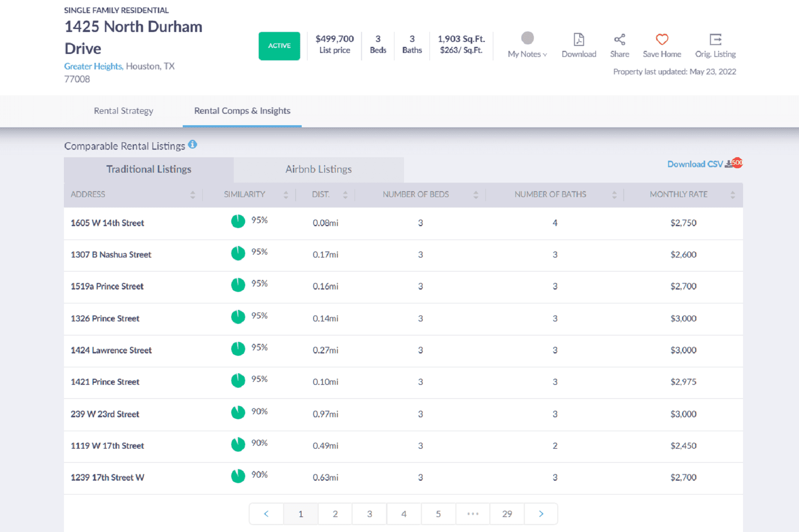Open the Greater Heights neighborhood link

point(93,66)
